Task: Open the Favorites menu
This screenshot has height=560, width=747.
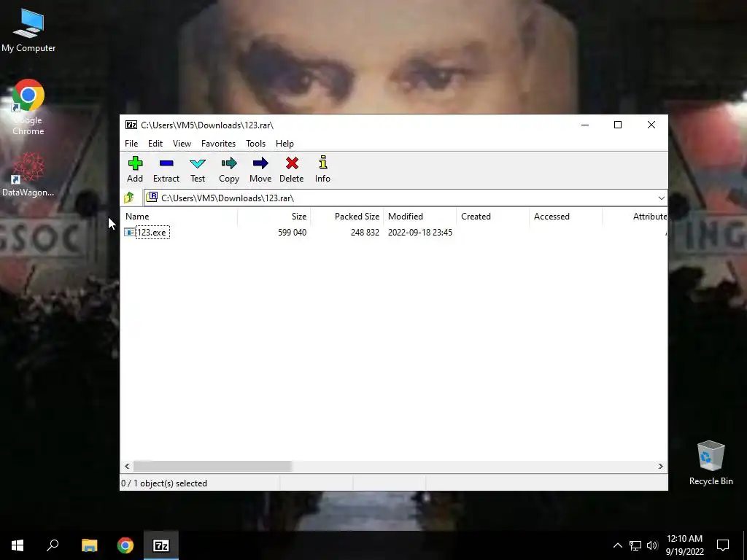Action: (218, 144)
